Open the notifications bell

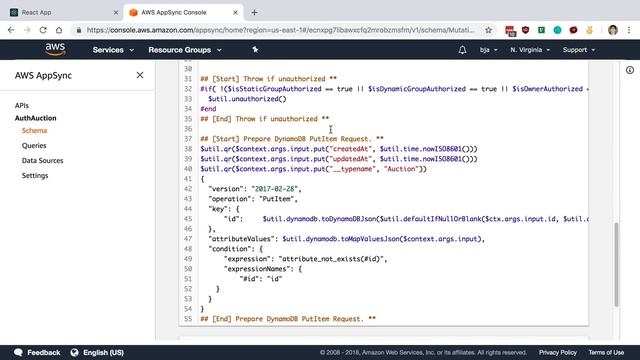pos(462,50)
